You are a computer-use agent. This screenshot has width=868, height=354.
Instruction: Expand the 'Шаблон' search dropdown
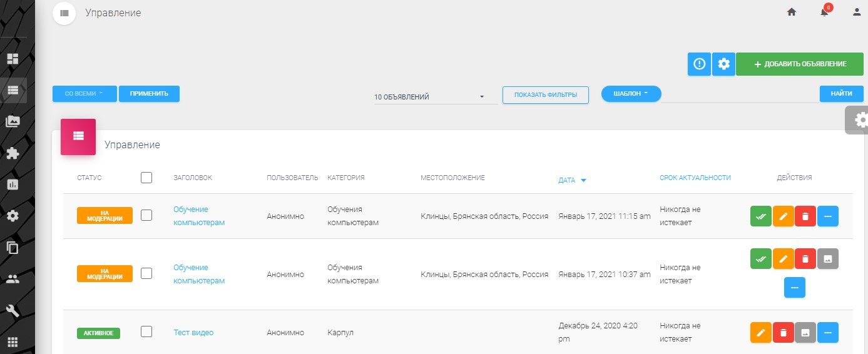tap(631, 94)
